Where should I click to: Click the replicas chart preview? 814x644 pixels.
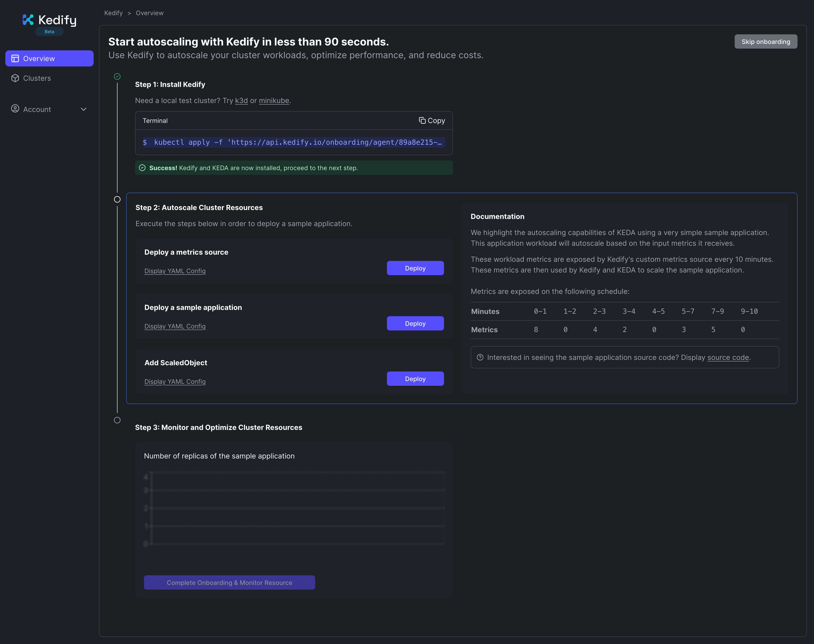point(294,508)
